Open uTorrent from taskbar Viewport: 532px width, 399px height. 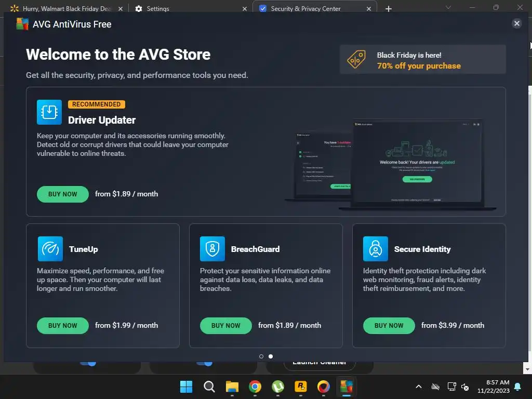278,387
